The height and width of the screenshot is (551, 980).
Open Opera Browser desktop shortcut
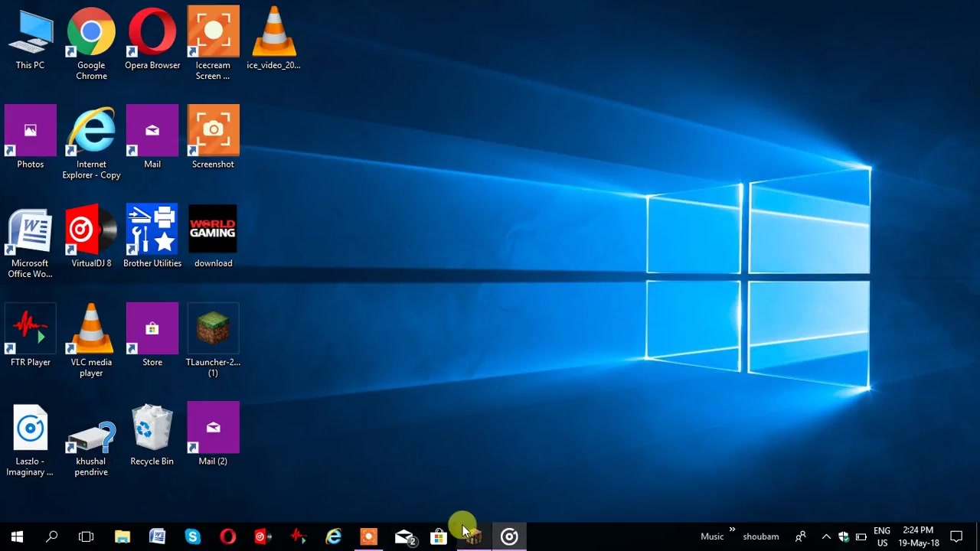(x=152, y=38)
